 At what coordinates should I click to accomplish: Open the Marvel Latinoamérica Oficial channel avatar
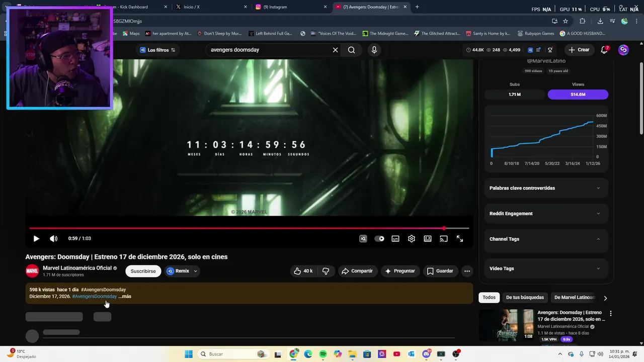pyautogui.click(x=32, y=271)
